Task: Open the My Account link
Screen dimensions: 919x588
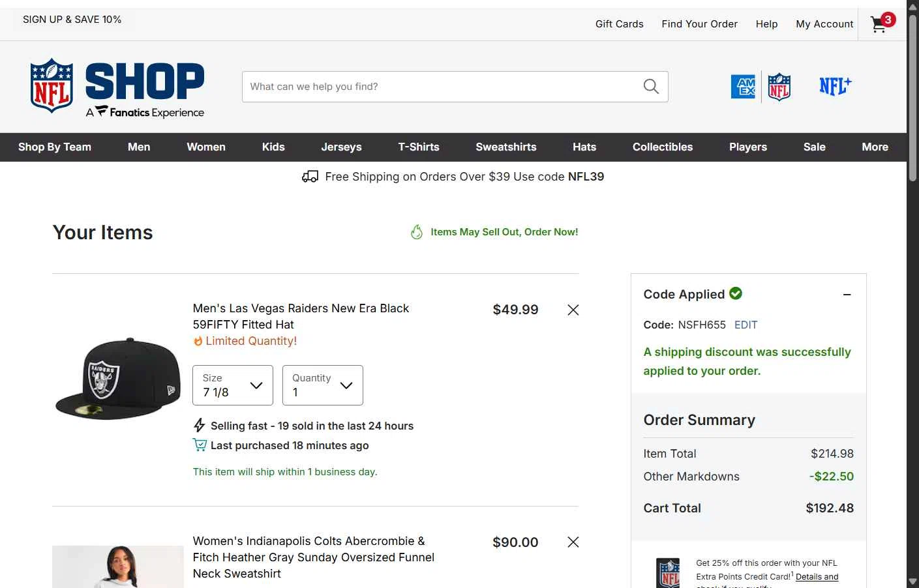Action: click(x=824, y=24)
